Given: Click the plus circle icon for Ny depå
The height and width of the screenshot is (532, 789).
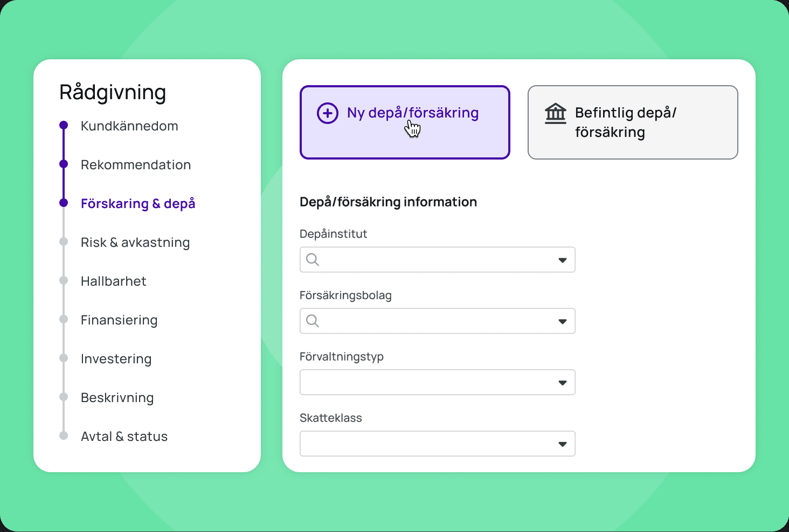Looking at the screenshot, I should [328, 113].
